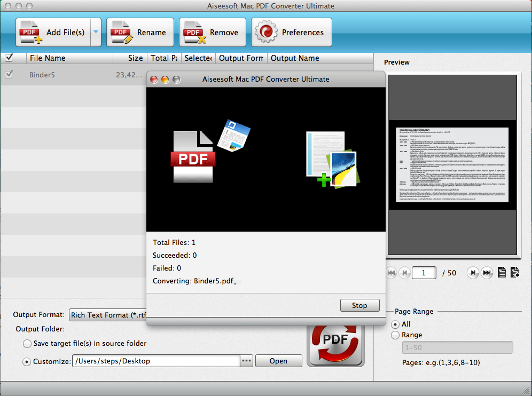Choose Save target file(s) in source folder
Viewport: 532px width, 396px height.
27,343
